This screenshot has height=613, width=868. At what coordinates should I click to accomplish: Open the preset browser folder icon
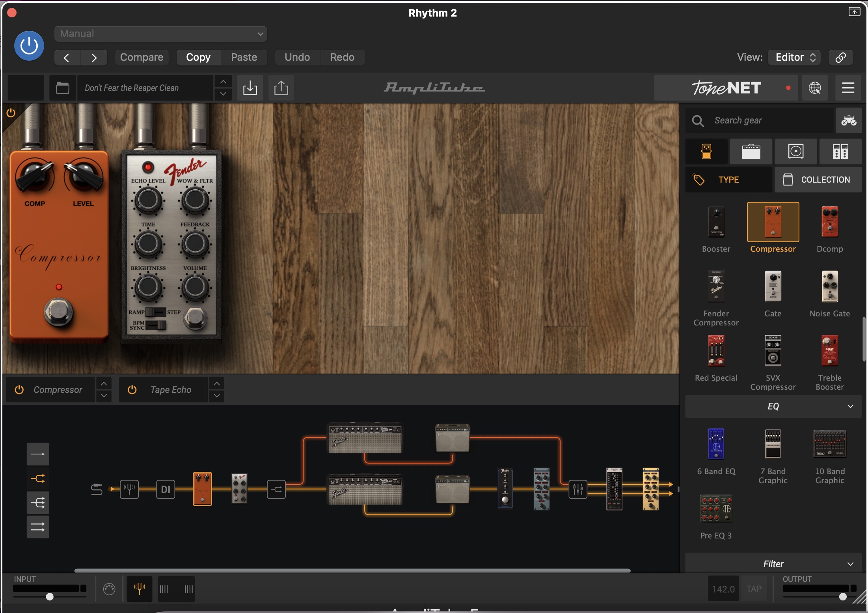pyautogui.click(x=62, y=88)
